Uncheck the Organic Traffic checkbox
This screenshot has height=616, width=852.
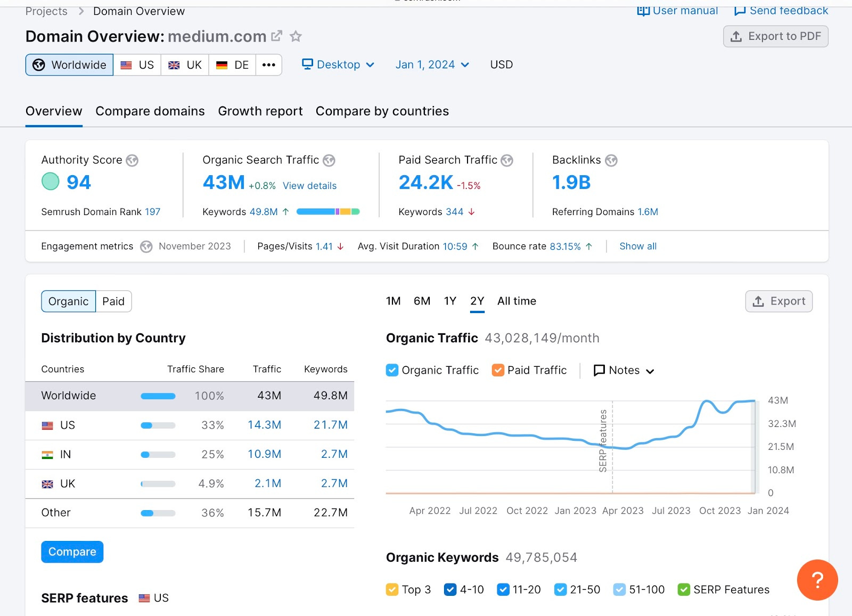392,370
